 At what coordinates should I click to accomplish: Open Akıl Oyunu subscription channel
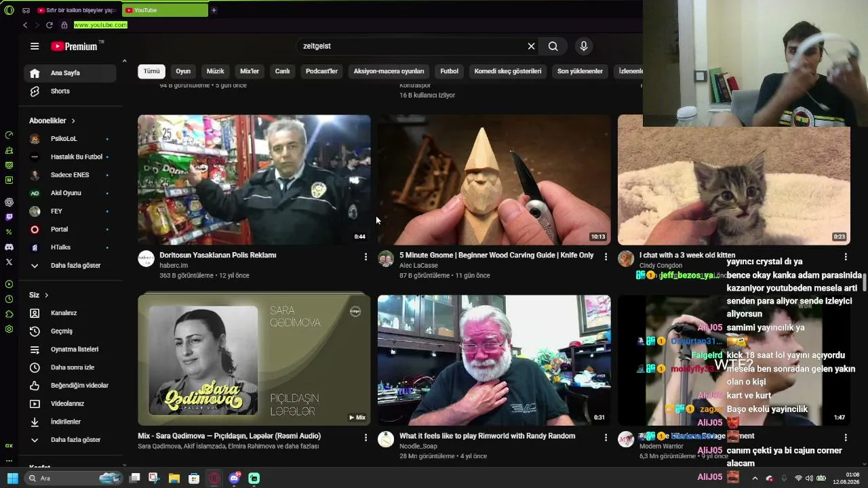[70, 193]
